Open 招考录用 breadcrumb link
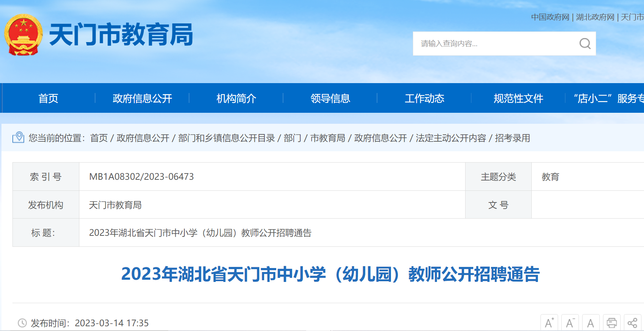 point(512,138)
